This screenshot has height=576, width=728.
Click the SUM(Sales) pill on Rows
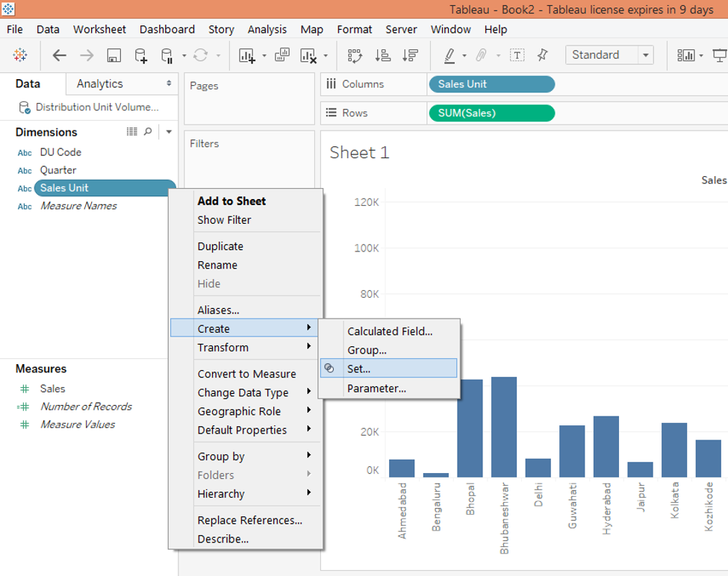491,113
